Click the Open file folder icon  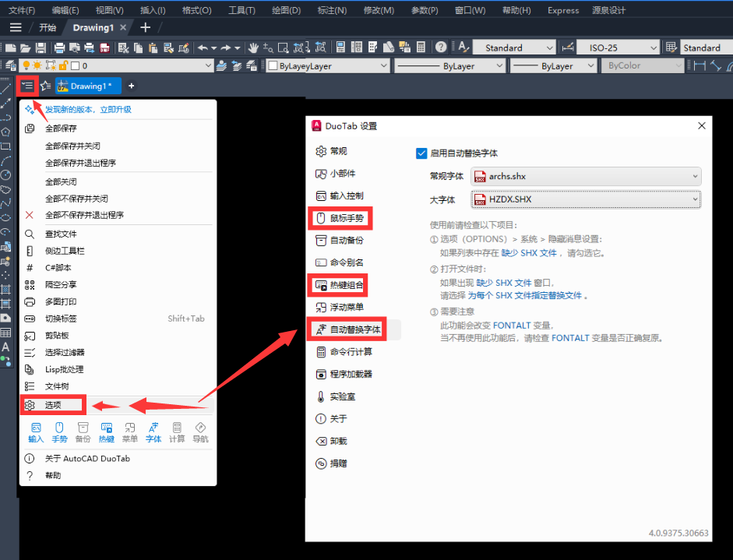tap(26, 48)
